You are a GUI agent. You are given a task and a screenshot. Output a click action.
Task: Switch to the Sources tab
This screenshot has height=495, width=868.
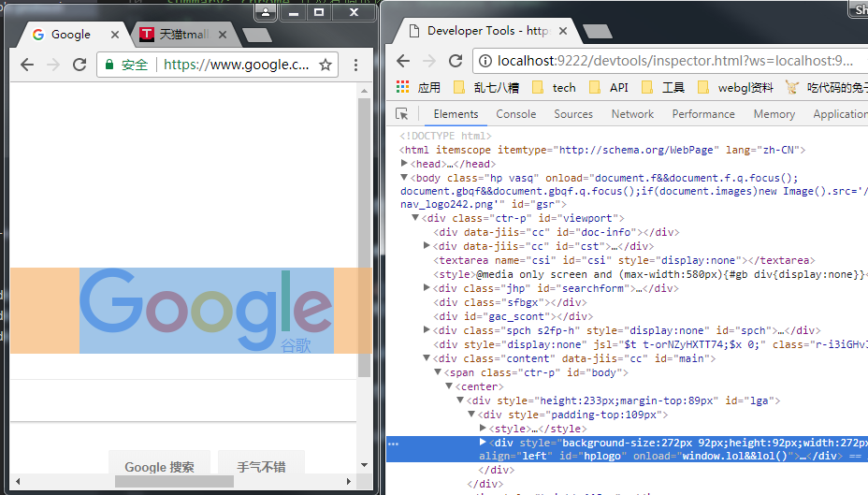click(573, 114)
